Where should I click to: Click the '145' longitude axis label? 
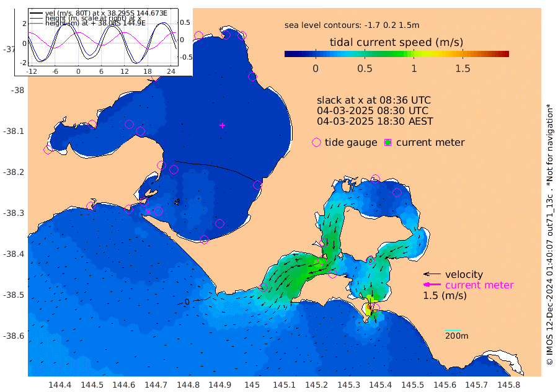coord(252,385)
